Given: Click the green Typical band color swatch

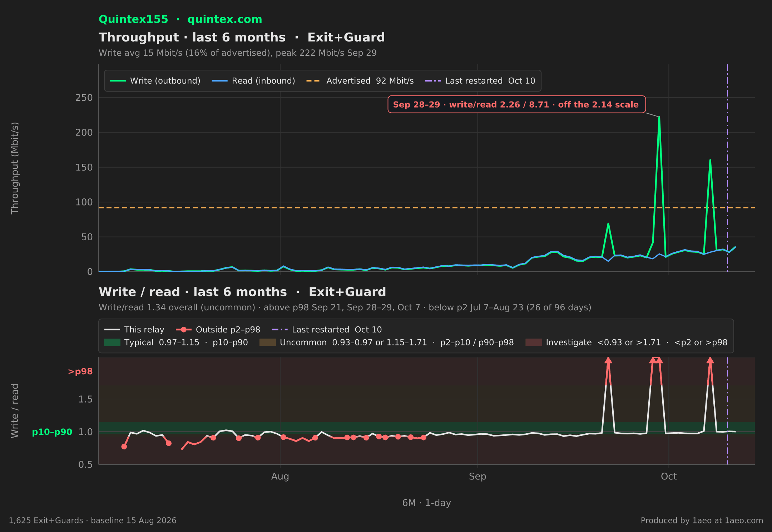Looking at the screenshot, I should click(112, 343).
